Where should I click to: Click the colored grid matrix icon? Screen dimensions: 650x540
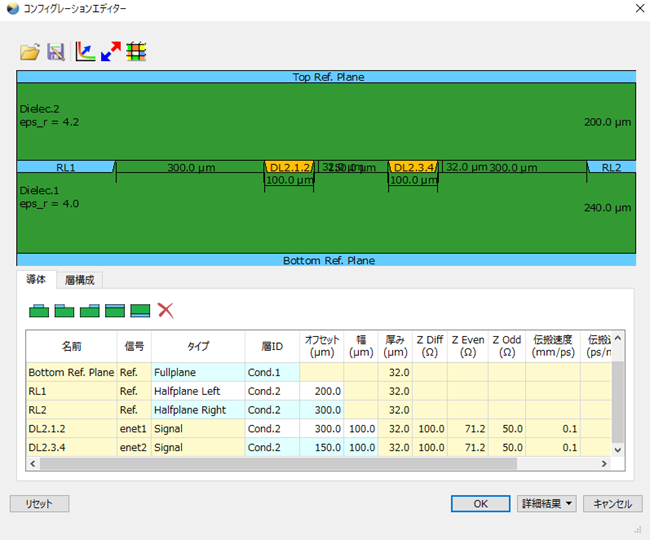pos(136,52)
